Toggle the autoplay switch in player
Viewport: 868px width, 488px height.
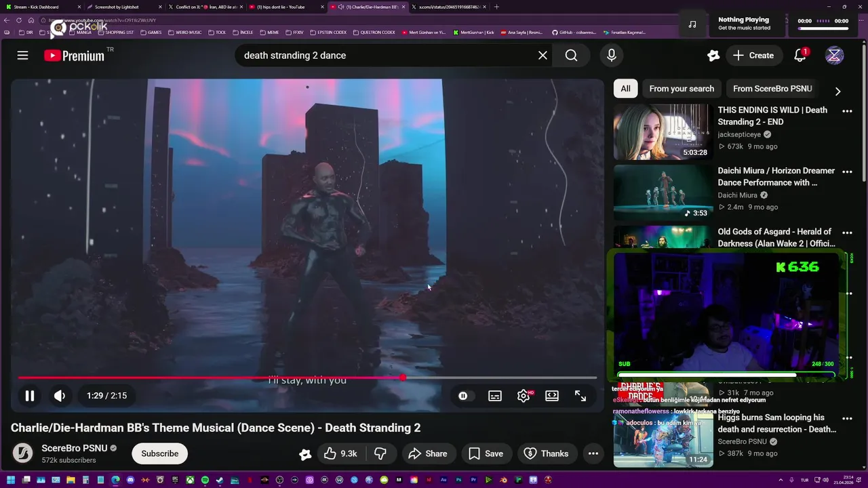463,396
